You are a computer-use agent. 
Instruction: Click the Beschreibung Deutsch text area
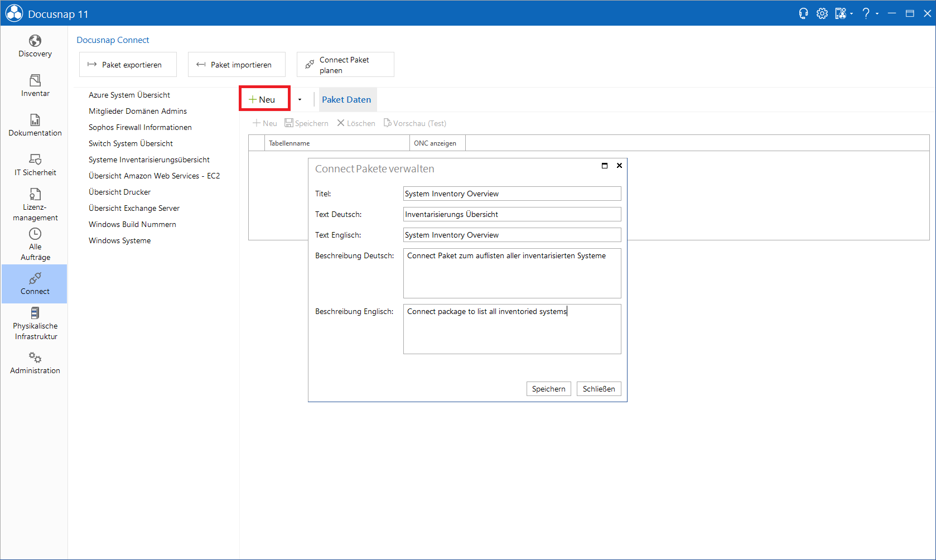click(512, 273)
